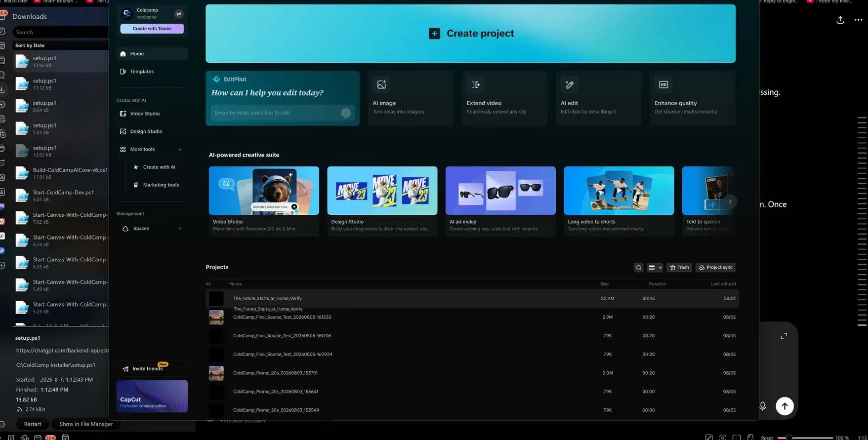This screenshot has width=868, height=440.
Task: Switch workspace via Coldcamp swap icon
Action: [179, 14]
